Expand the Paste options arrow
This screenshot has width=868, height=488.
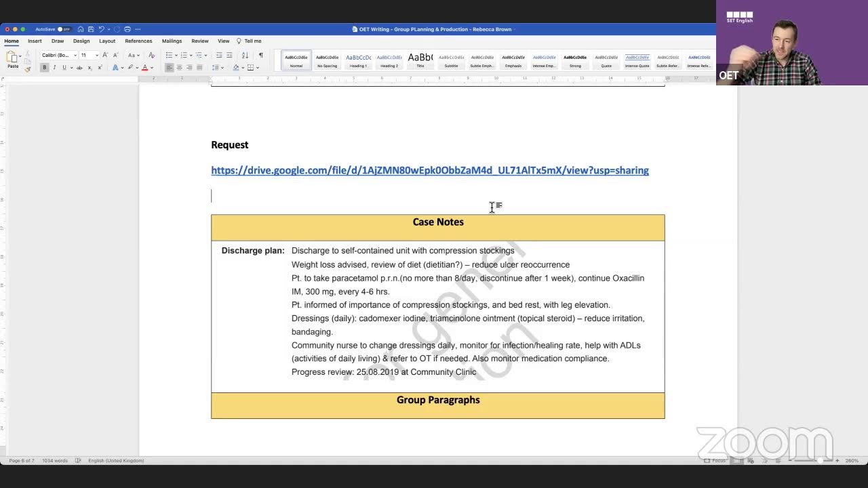pos(20,56)
